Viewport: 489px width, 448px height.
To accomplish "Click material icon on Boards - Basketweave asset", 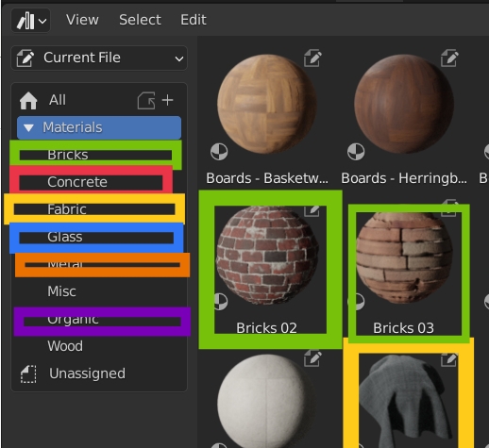I will [219, 152].
